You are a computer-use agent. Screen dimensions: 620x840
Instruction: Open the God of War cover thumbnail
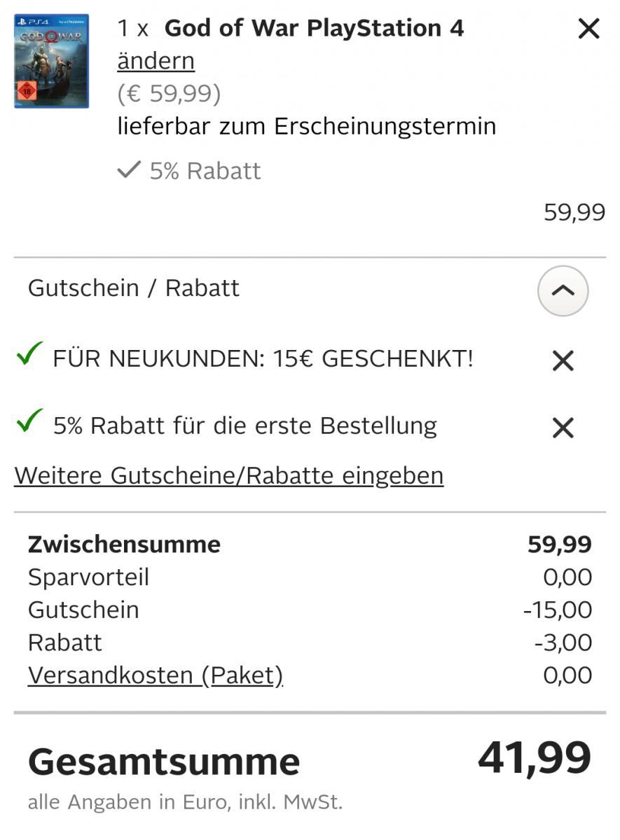coord(51,61)
